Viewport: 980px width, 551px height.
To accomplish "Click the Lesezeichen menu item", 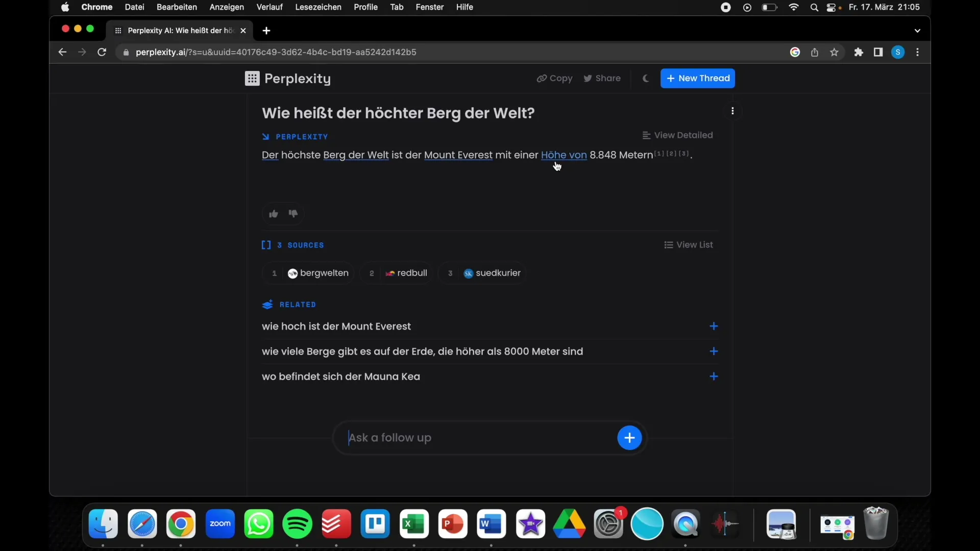I will coord(317,7).
